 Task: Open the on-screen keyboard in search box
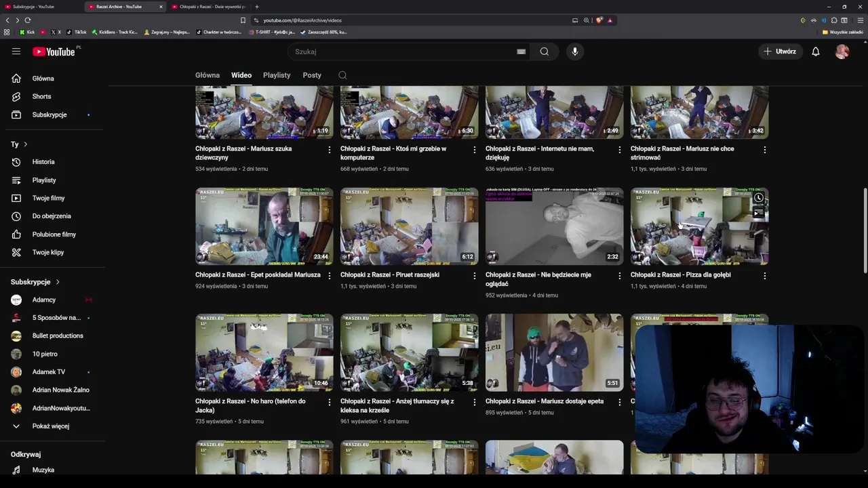521,52
